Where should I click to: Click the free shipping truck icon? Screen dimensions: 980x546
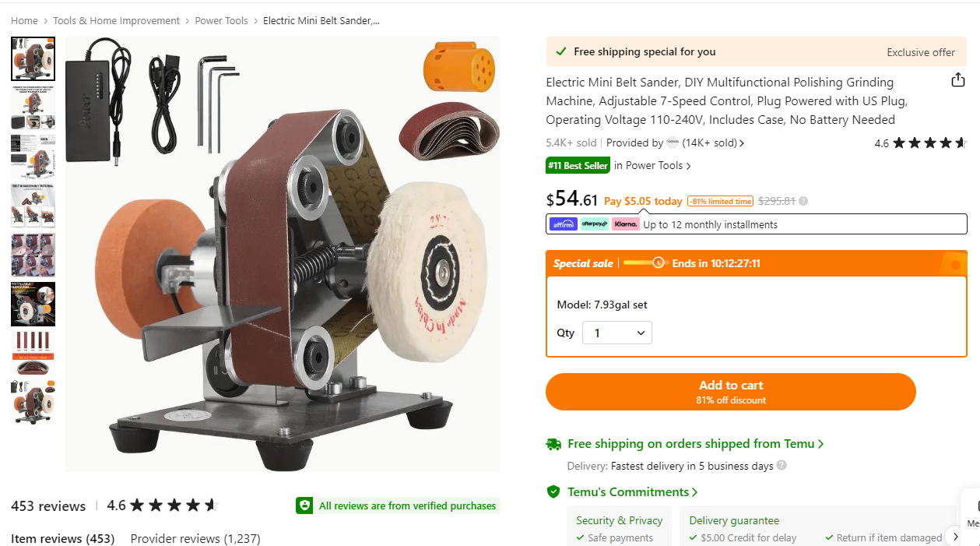[553, 444]
